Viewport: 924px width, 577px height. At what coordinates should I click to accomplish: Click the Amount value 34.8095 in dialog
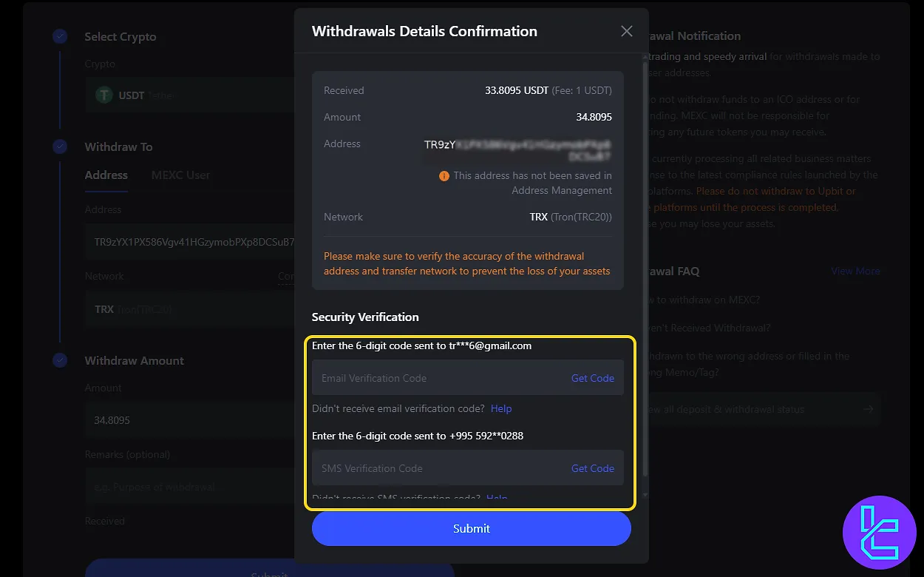594,117
